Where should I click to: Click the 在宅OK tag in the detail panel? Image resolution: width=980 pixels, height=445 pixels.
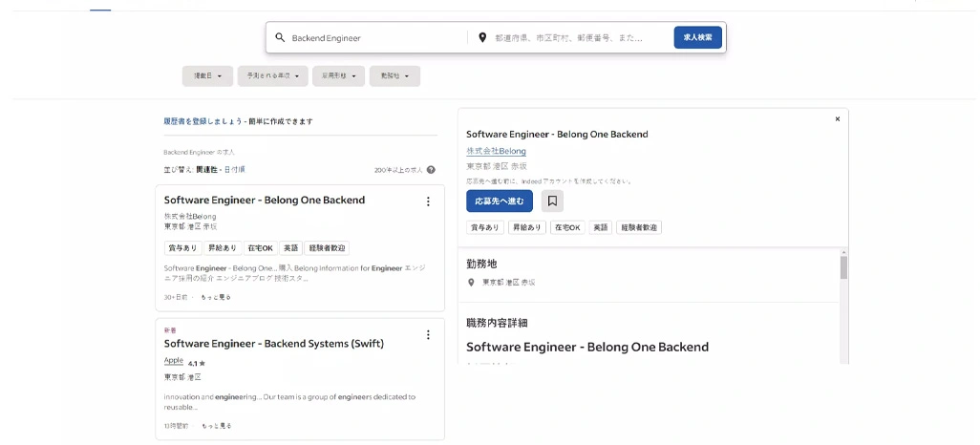click(x=567, y=227)
